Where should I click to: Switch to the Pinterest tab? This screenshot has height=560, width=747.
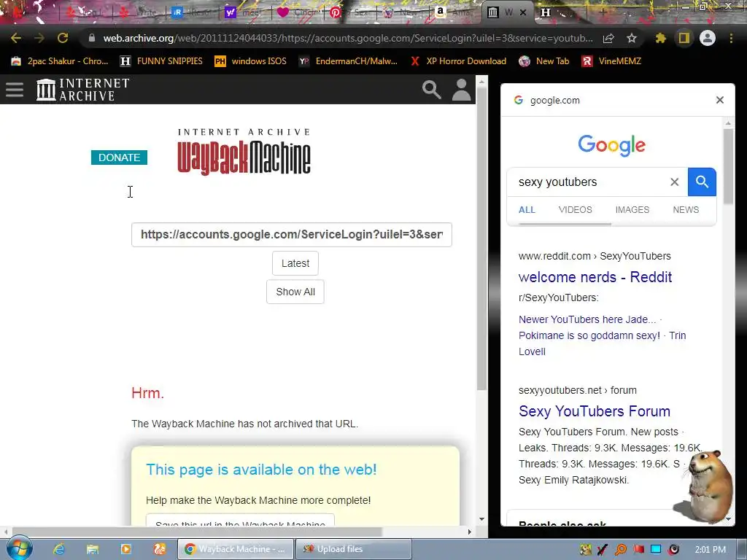[x=349, y=12]
